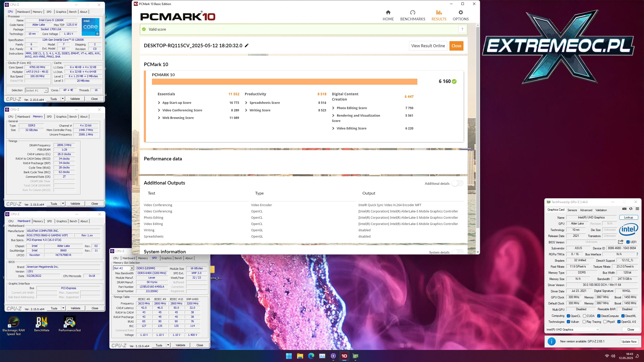Click the scrollbar down arrow in PCMark
The image size is (644, 362).
click(x=478, y=252)
